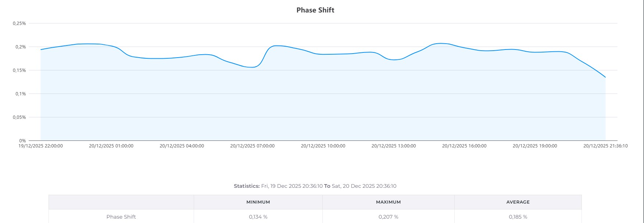Click the Statistics date range text

click(x=315, y=186)
